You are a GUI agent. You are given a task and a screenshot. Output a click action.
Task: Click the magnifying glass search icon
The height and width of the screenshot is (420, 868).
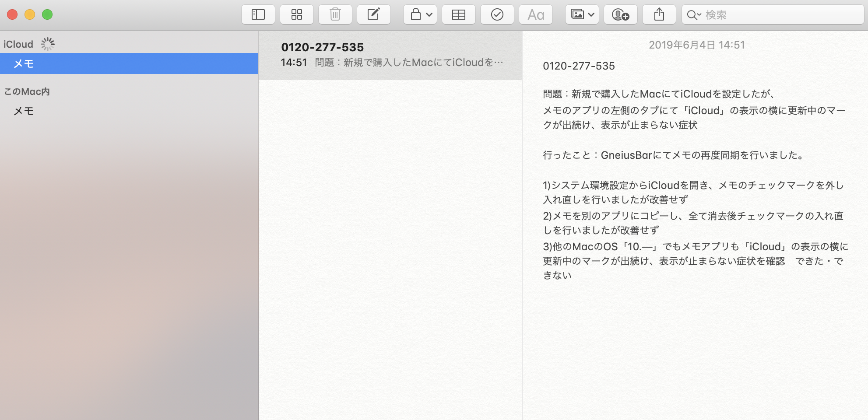click(693, 15)
